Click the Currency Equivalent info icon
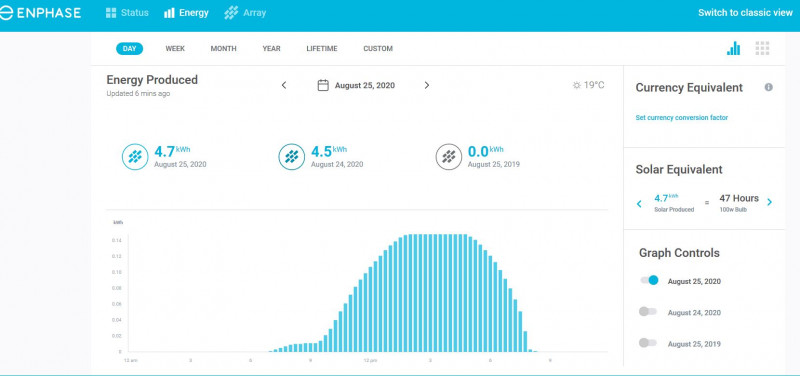The height and width of the screenshot is (376, 800). [768, 87]
